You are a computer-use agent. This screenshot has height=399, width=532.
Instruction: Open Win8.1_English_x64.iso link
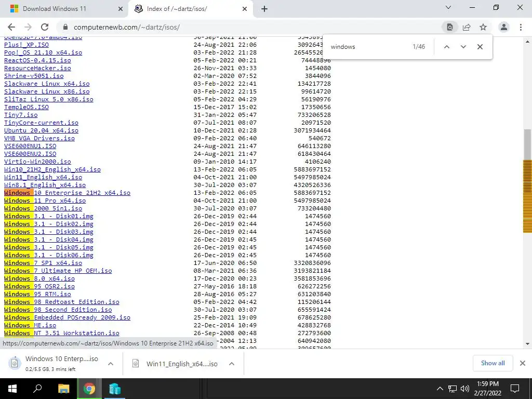(x=45, y=185)
